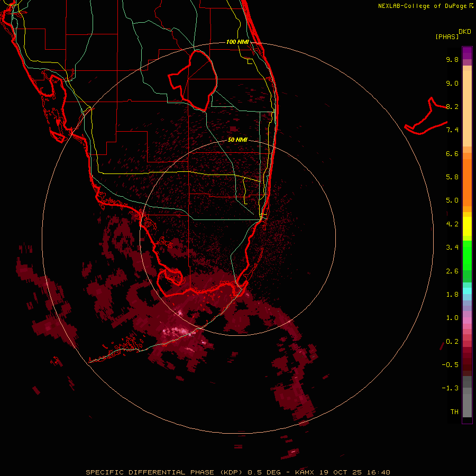This screenshot has width=476, height=476.
Task: Pick the gray bottom segment of color bar
Action: pyautogui.click(x=467, y=406)
